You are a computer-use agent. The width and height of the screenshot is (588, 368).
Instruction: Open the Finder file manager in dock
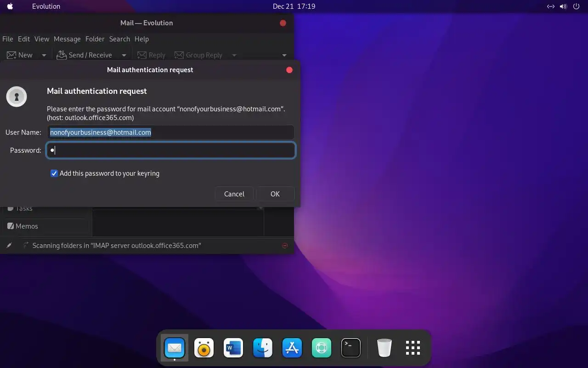pos(263,348)
